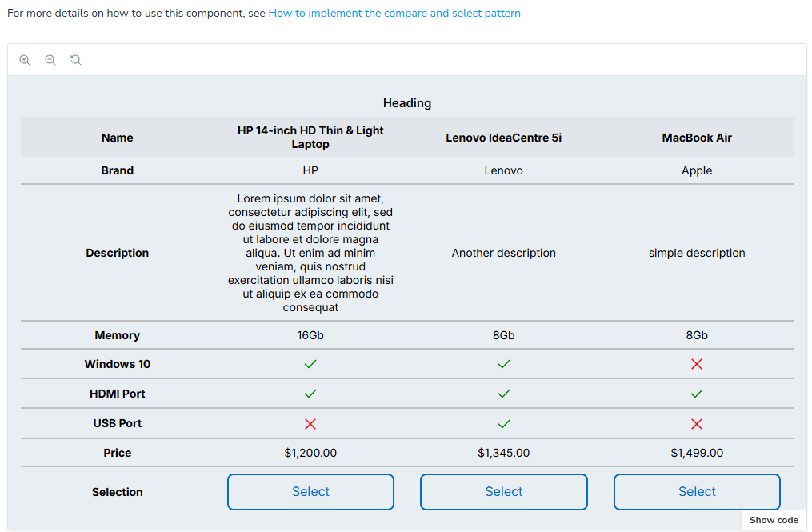The image size is (812, 532).
Task: Click MacBook Air's red USB Port cross
Action: tap(697, 424)
